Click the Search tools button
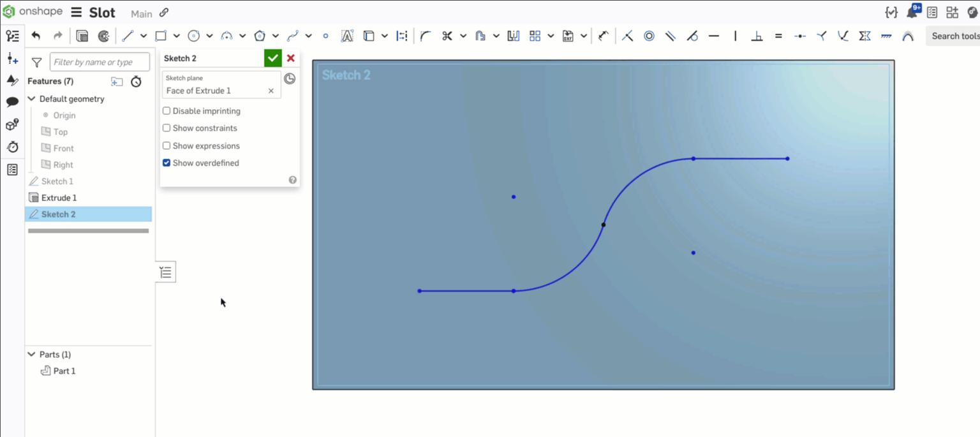Screen dimensions: 980x437 tap(955, 36)
